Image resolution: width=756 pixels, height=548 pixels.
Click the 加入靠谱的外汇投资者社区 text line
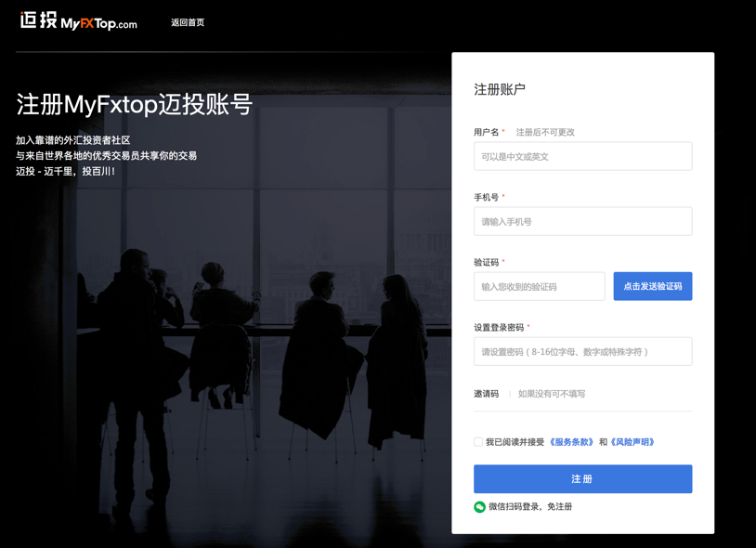tap(73, 140)
